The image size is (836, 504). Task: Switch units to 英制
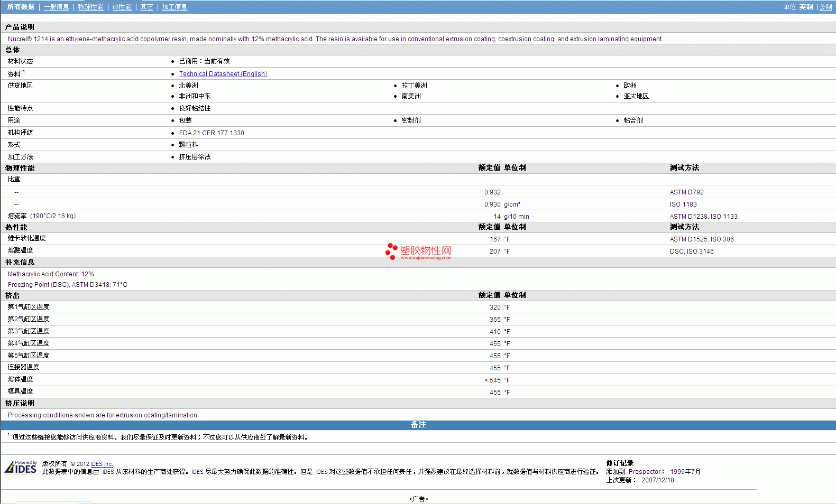click(x=806, y=7)
